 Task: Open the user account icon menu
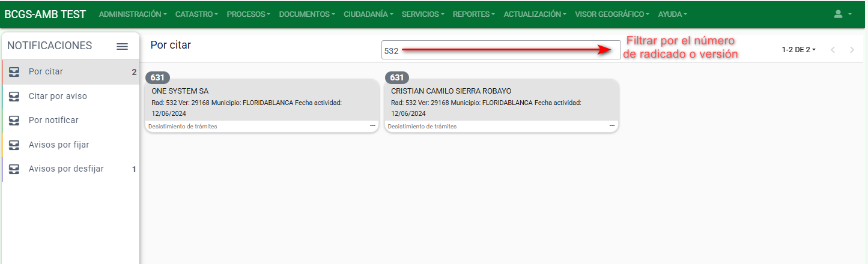[843, 14]
